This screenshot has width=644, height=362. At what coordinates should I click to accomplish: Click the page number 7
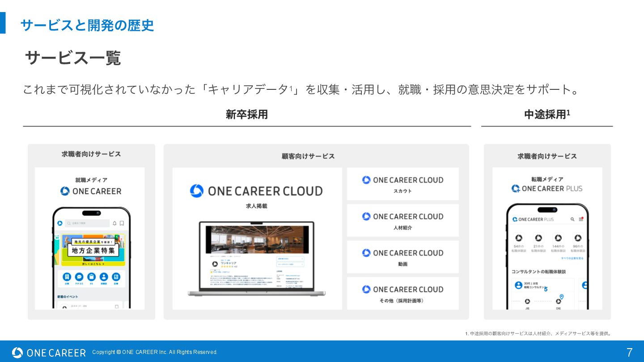click(629, 353)
